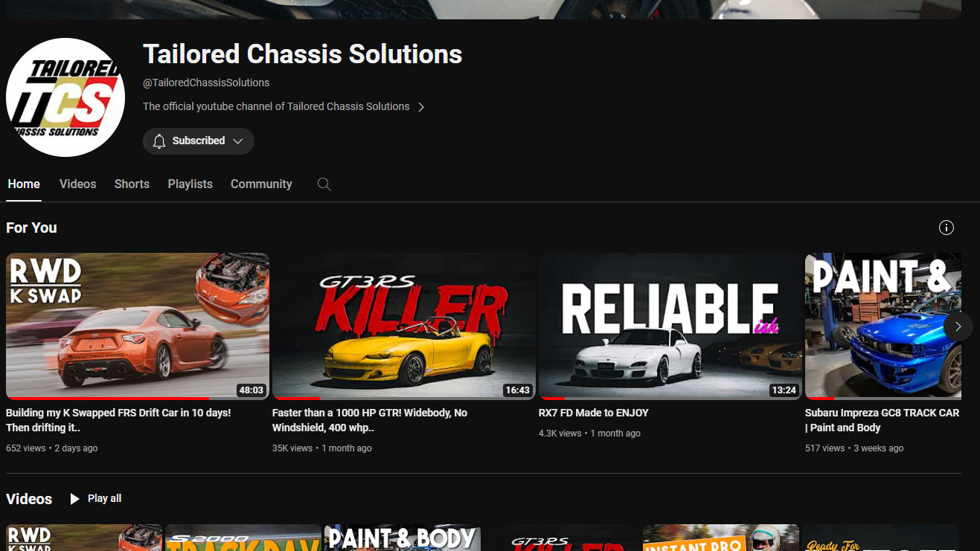Expand the Subscribed notification dropdown chevron
This screenshot has height=551, width=980.
tap(238, 141)
